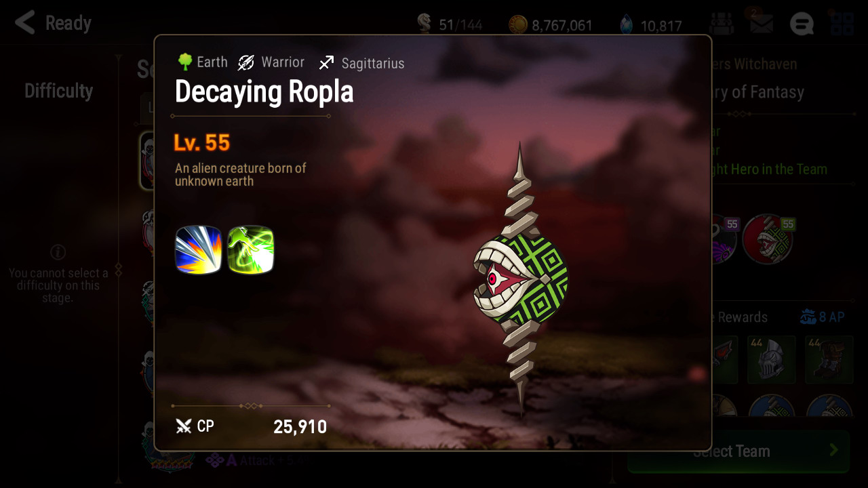The width and height of the screenshot is (868, 488).
Task: Select the Decaying Ropla enemy portrait
Action: pyautogui.click(x=768, y=239)
